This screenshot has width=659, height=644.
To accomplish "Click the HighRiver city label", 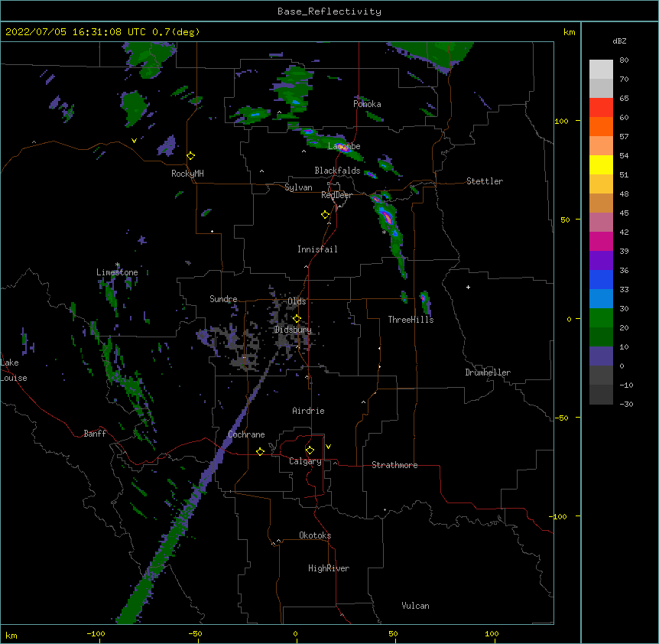I will [329, 568].
